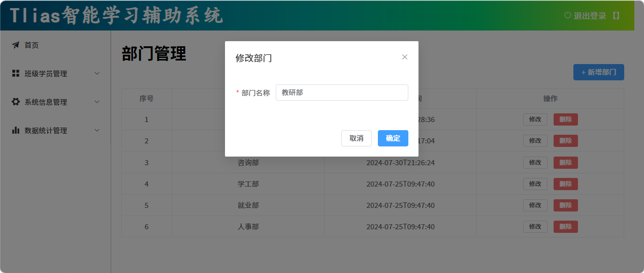The image size is (644, 273).
Task: Click 修改 button in row 2
Action: [535, 141]
